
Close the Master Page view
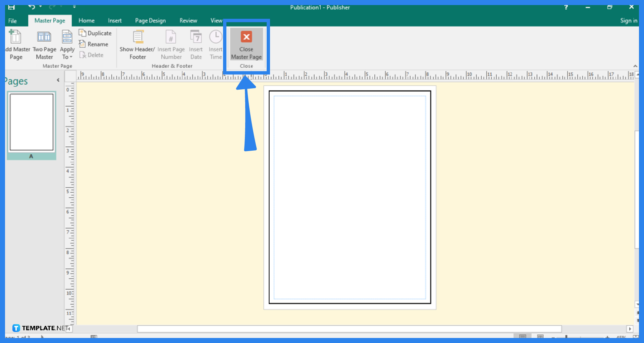point(246,45)
